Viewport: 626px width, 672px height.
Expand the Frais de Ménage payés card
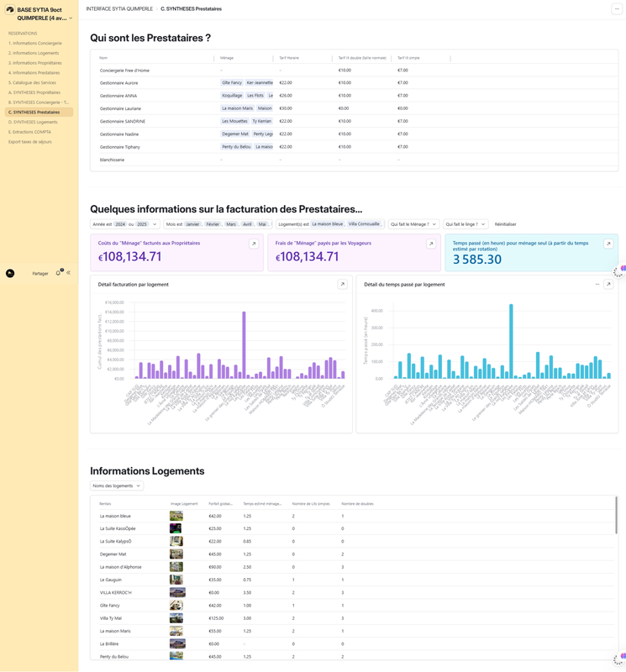click(431, 244)
